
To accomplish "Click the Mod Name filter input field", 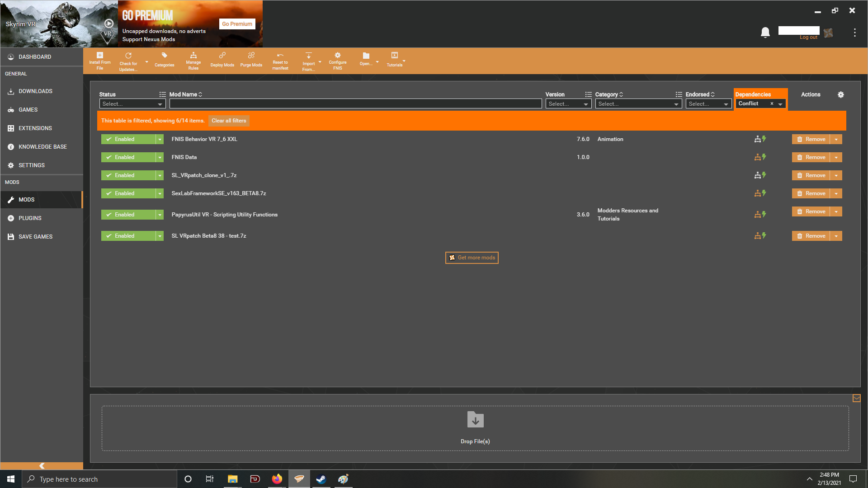I will (x=355, y=104).
